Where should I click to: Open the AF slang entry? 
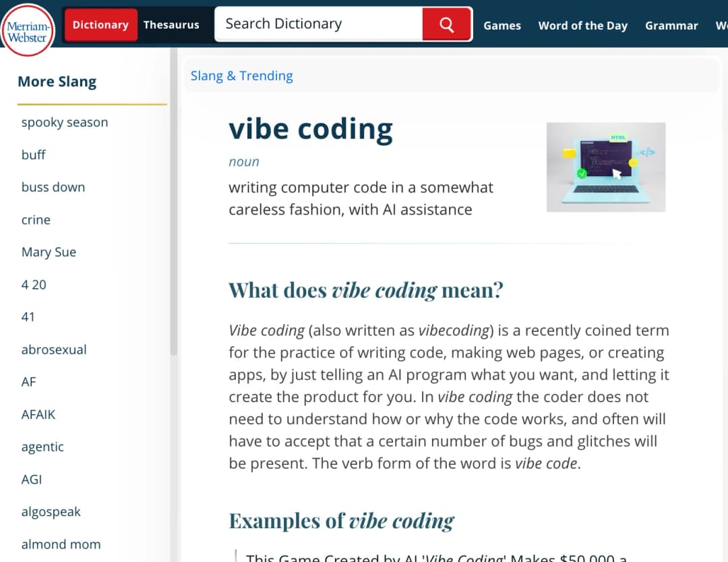click(x=28, y=382)
